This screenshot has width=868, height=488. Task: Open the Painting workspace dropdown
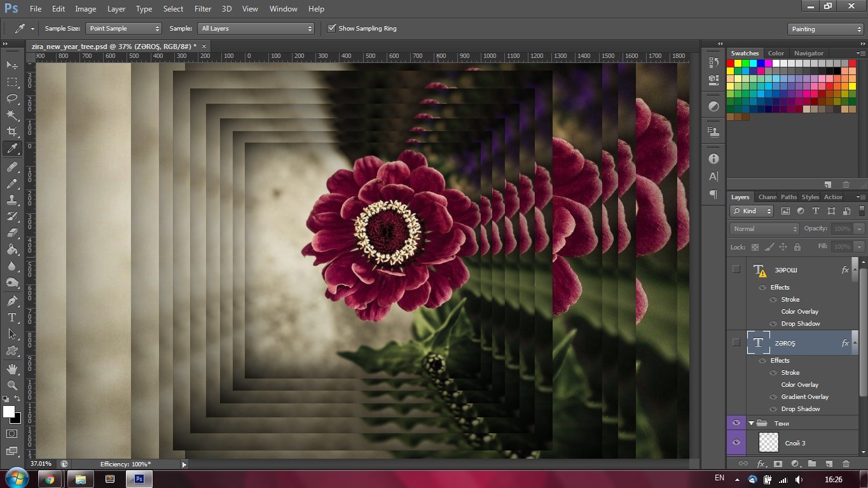click(x=825, y=29)
